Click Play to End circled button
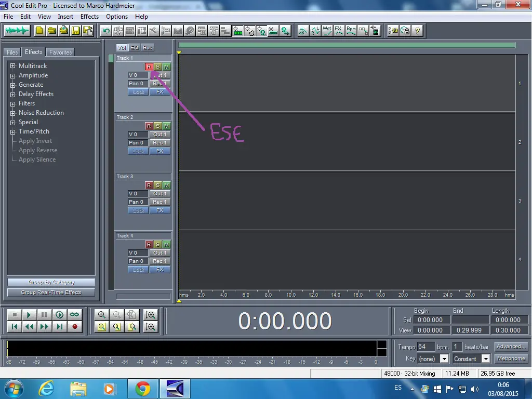This screenshot has width=532, height=399. click(59, 315)
